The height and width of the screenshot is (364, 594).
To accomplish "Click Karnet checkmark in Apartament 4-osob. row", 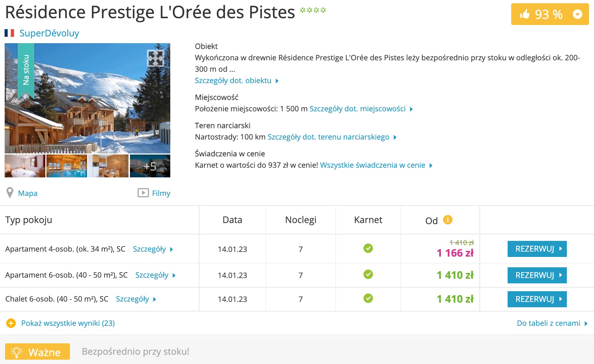I will pos(368,248).
